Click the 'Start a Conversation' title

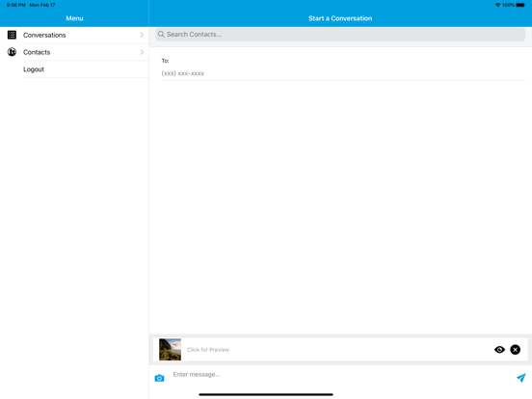340,18
